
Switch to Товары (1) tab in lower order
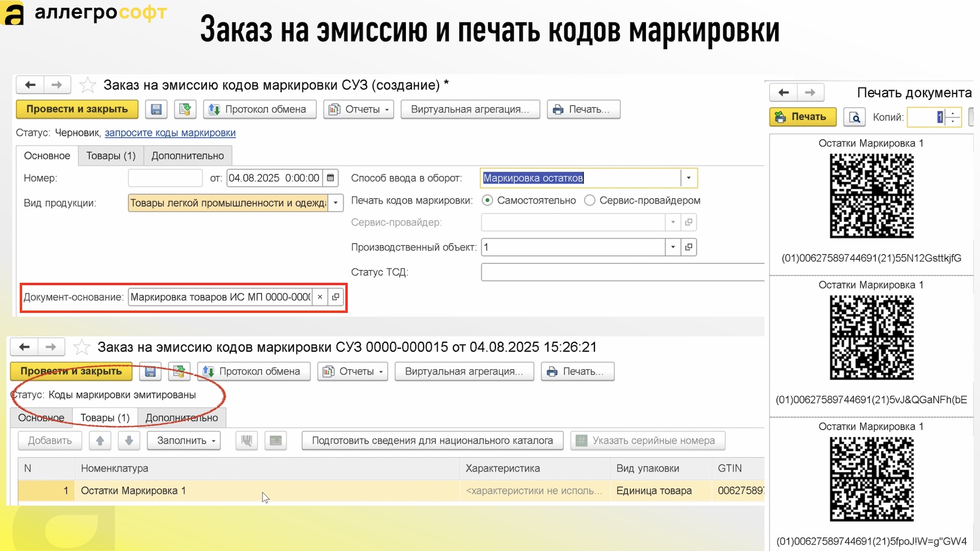click(x=105, y=418)
